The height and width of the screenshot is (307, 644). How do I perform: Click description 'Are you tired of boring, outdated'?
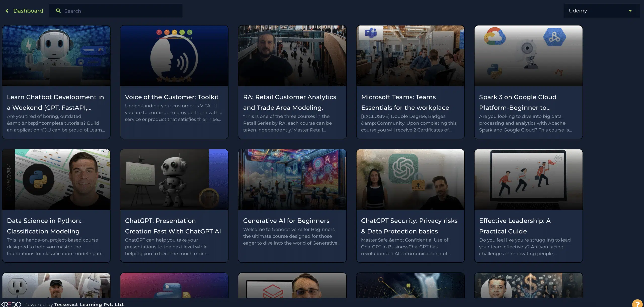tap(56, 123)
